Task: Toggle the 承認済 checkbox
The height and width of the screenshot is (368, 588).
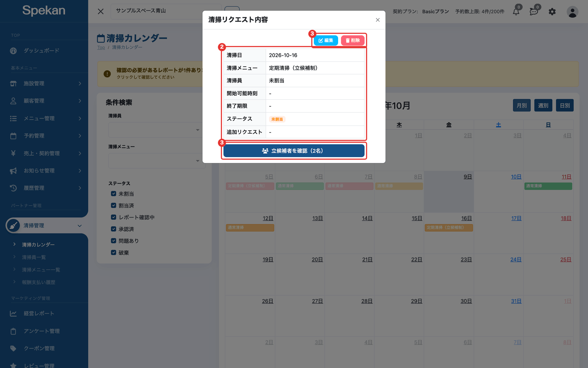Action: (x=114, y=229)
